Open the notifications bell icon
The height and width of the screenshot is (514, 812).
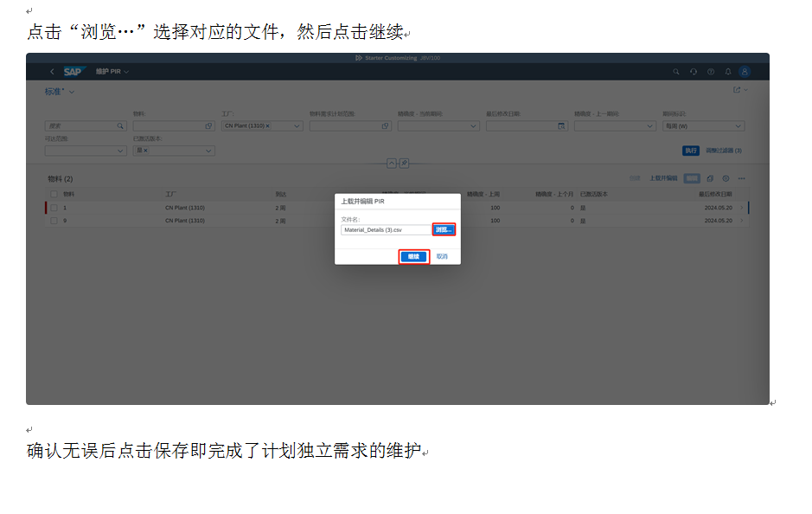727,72
